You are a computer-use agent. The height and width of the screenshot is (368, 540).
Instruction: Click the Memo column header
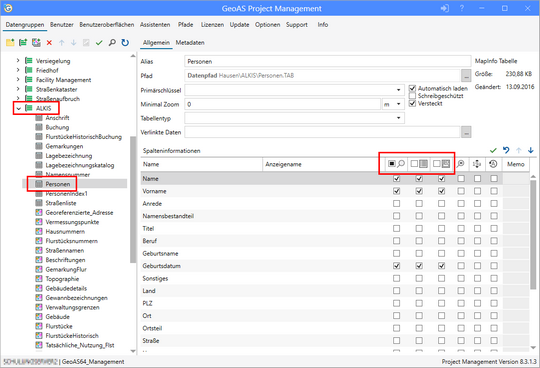click(x=516, y=164)
